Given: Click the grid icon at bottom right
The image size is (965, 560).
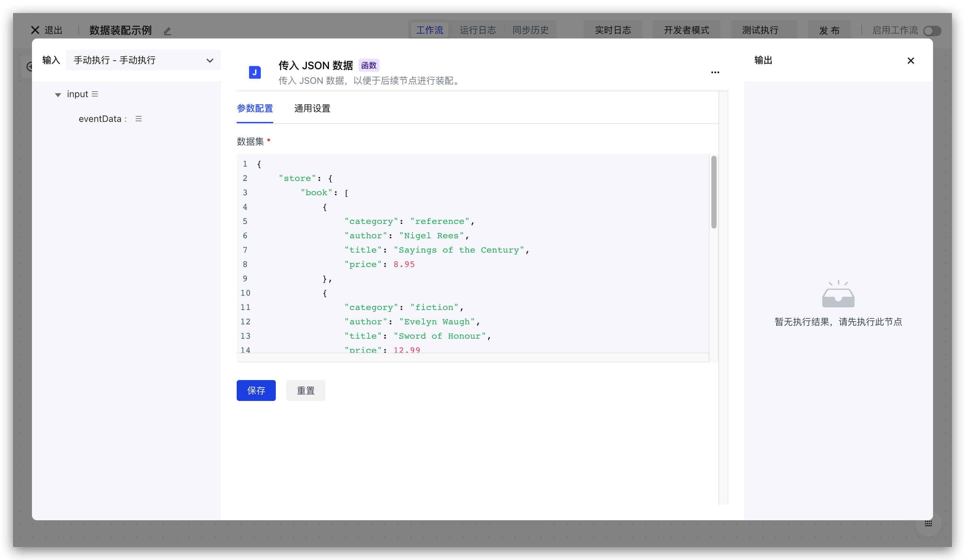Looking at the screenshot, I should tap(928, 523).
